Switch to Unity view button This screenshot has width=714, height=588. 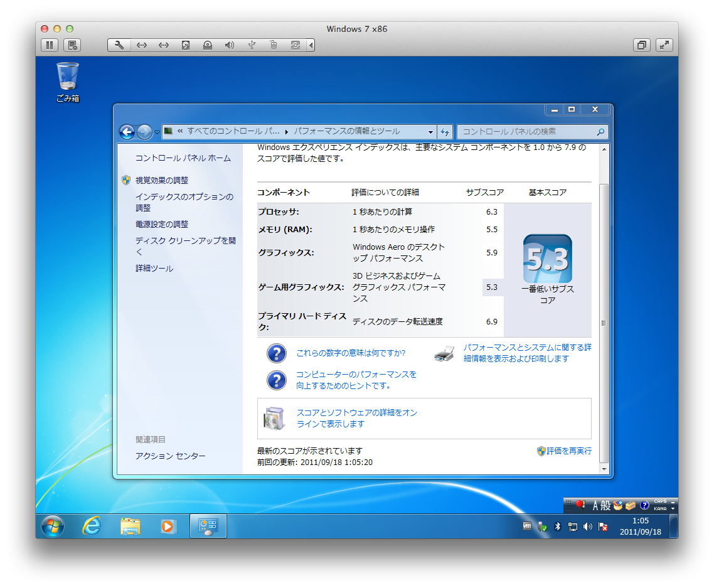[642, 45]
